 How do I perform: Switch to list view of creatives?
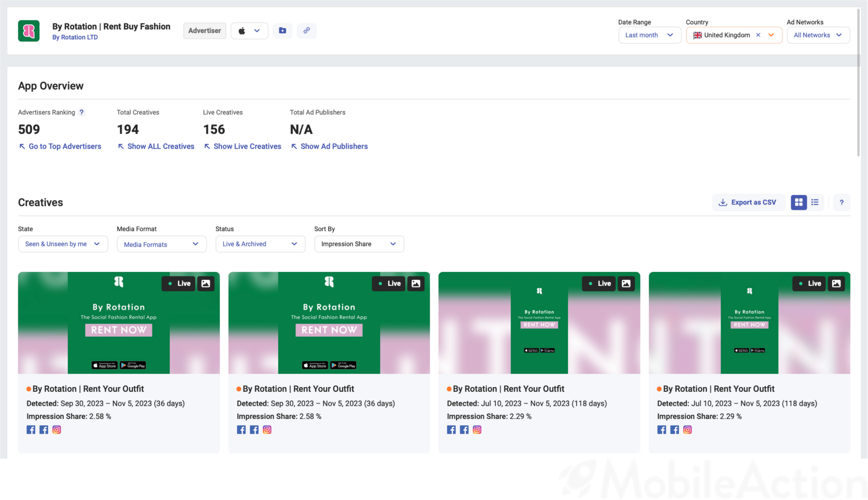(815, 202)
